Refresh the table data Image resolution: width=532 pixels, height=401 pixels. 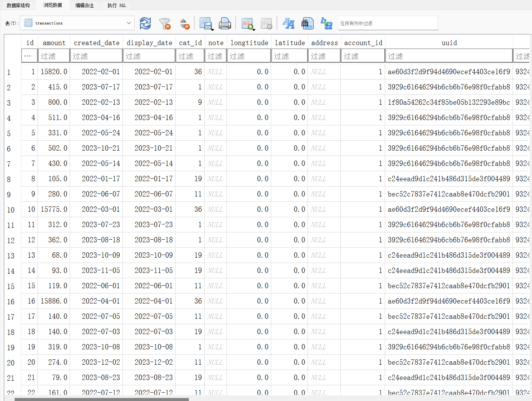[145, 23]
